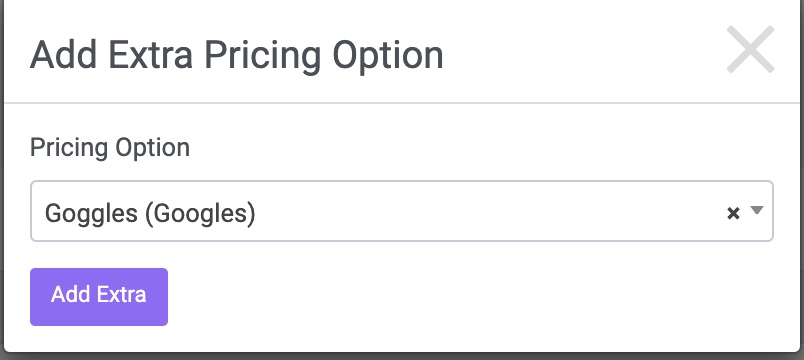804x360 pixels.
Task: Click the word (Googles) in the select
Action: (200, 213)
